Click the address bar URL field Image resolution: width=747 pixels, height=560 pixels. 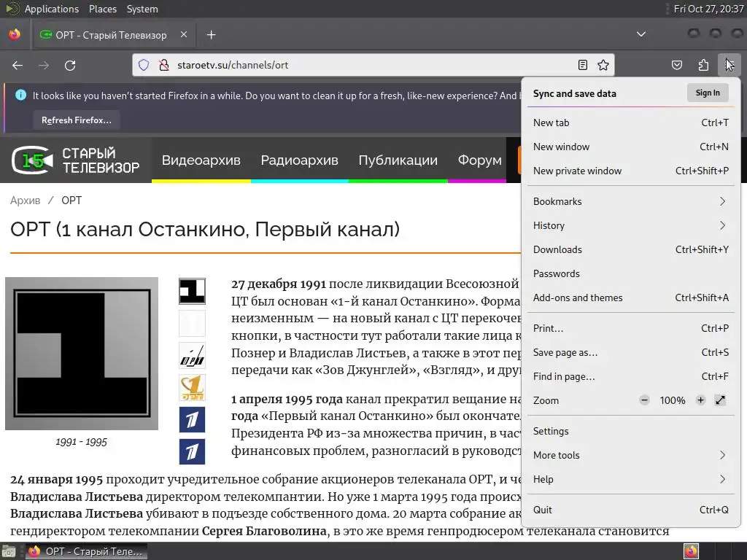[373, 65]
